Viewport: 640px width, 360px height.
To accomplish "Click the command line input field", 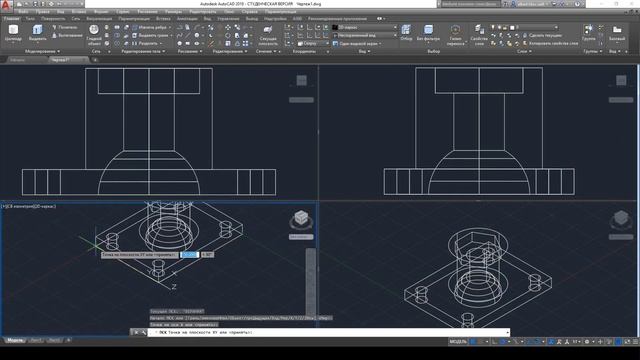I will (x=329, y=332).
